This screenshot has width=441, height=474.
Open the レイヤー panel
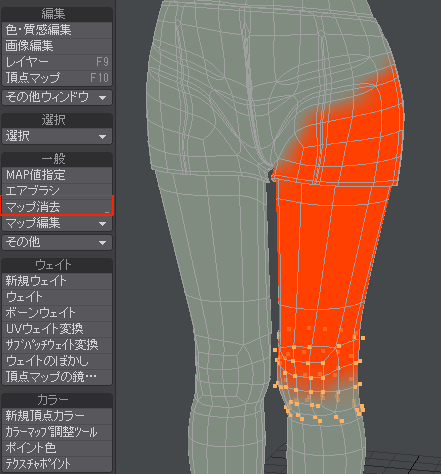tap(57, 62)
